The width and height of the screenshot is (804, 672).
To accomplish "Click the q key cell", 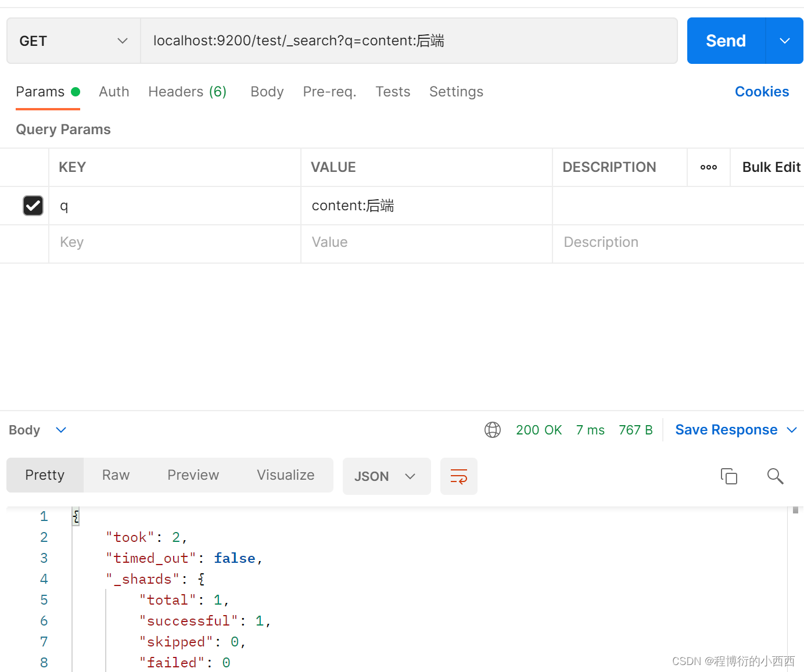I will pyautogui.click(x=175, y=206).
